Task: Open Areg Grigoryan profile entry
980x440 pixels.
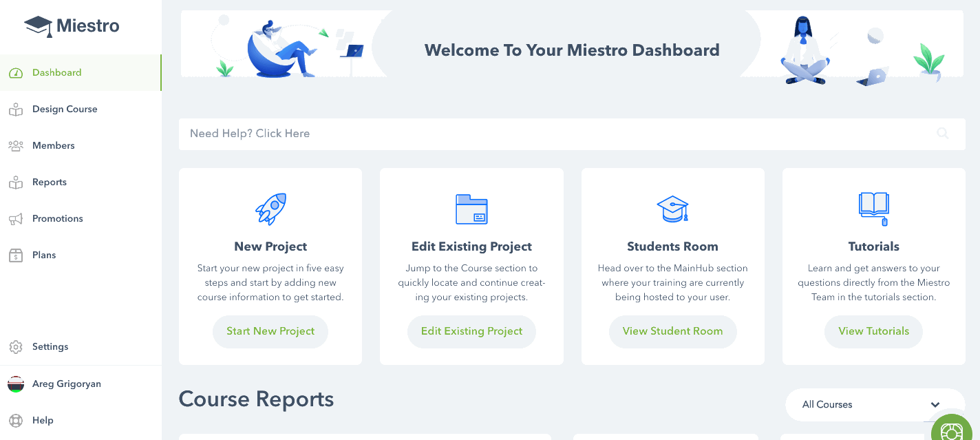Action: (81, 384)
